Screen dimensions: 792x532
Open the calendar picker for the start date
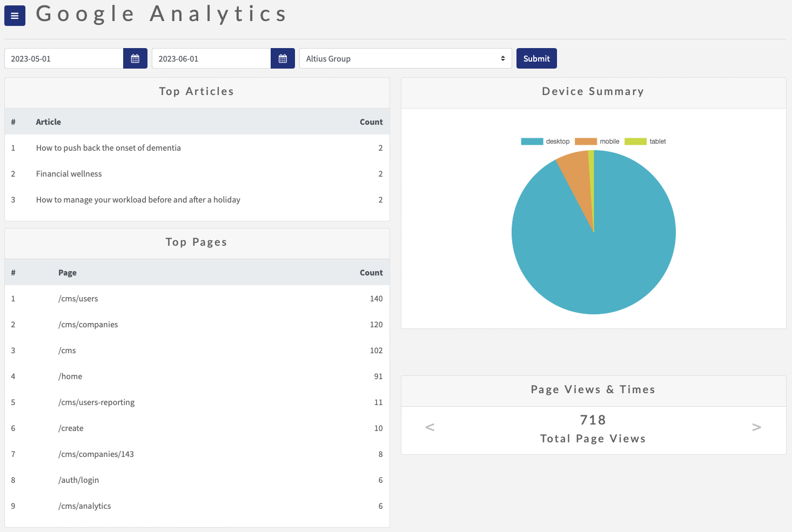(135, 58)
